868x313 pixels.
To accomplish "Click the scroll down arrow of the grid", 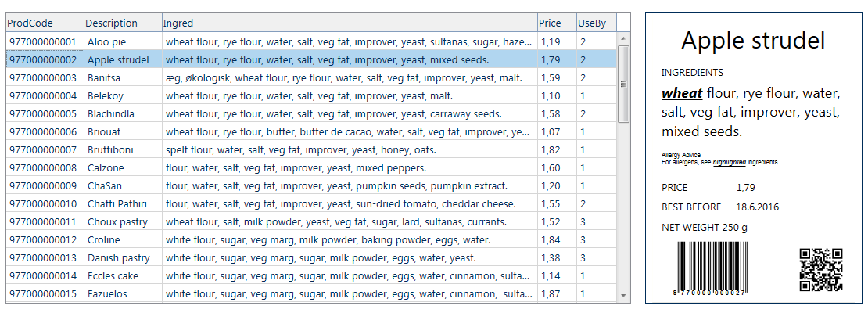I will tap(623, 297).
